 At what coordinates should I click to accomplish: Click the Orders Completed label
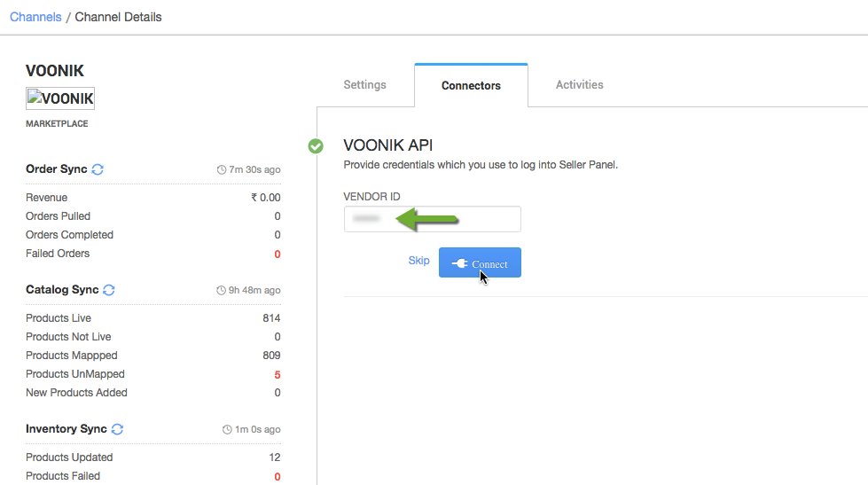(x=70, y=235)
